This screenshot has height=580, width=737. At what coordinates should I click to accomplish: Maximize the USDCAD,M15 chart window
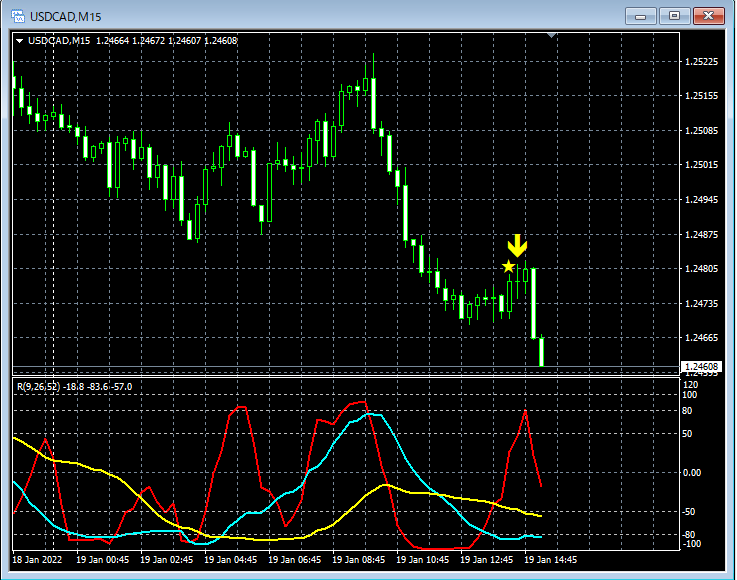[674, 16]
